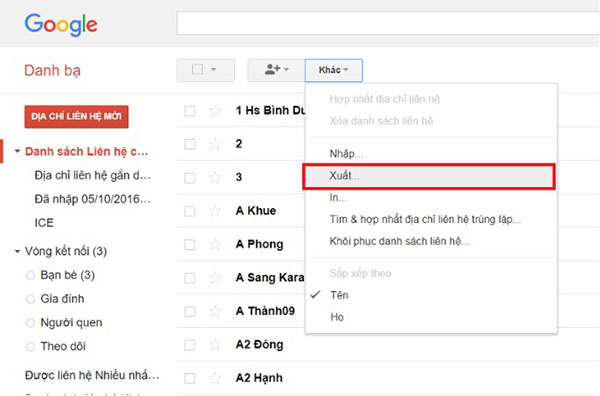
Task: Star the contact named 3
Action: tap(215, 178)
